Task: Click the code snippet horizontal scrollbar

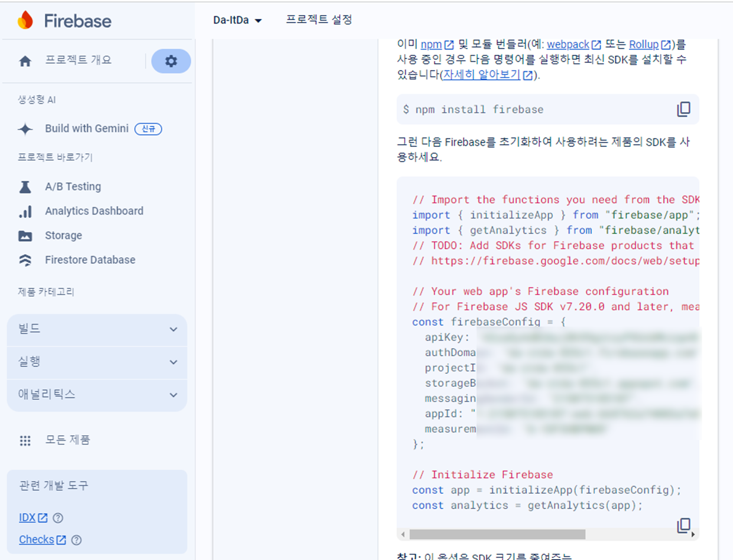Action: (x=498, y=534)
